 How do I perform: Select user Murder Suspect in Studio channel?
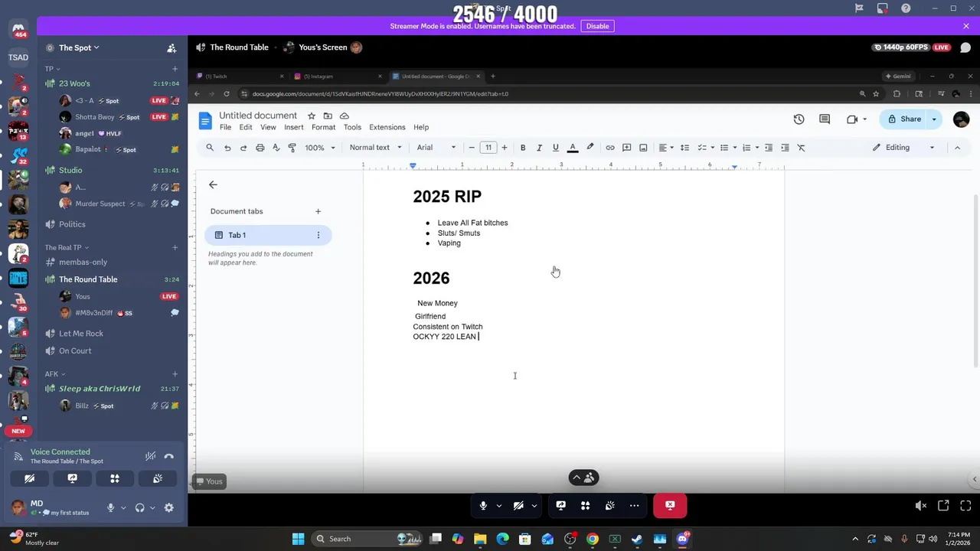[x=118, y=204]
